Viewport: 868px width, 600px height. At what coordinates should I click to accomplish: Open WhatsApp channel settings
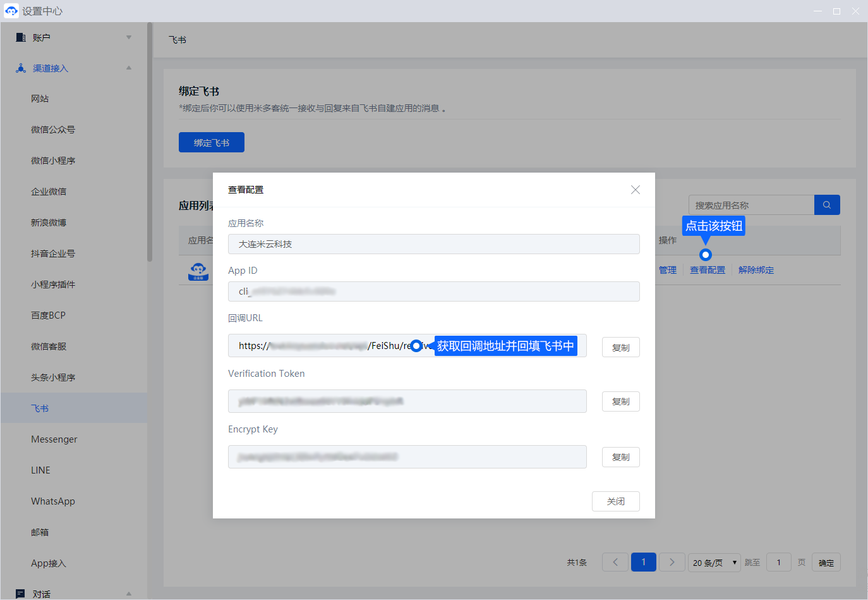tap(53, 501)
